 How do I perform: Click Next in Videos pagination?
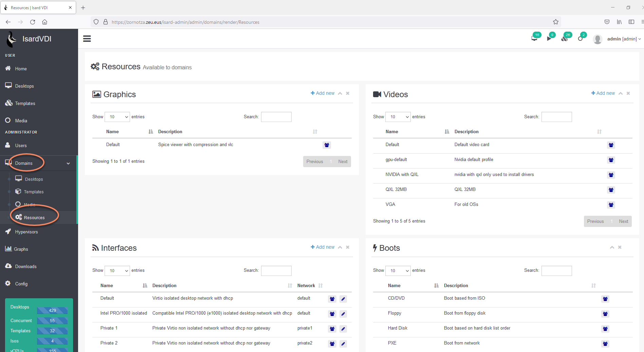[624, 222]
